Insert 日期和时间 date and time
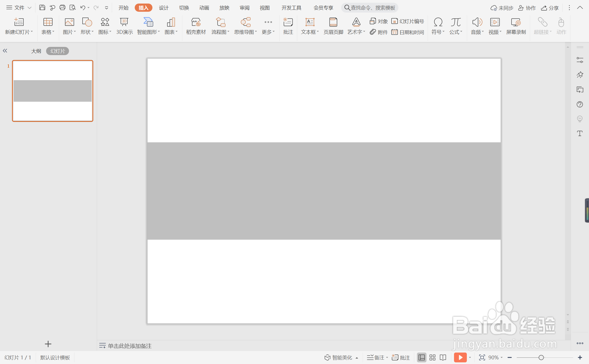The width and height of the screenshot is (589, 364). click(x=408, y=32)
